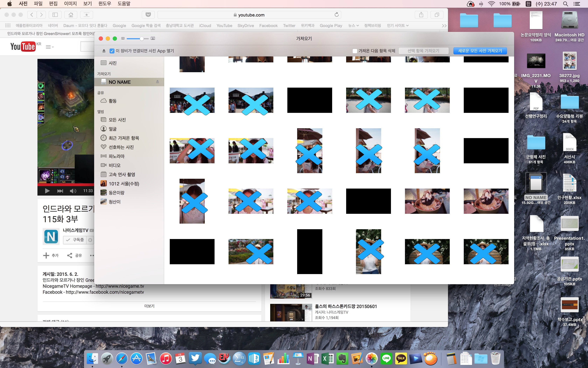The image size is (588, 368).
Task: Show all tabs in Safari
Action: pyautogui.click(x=437, y=15)
